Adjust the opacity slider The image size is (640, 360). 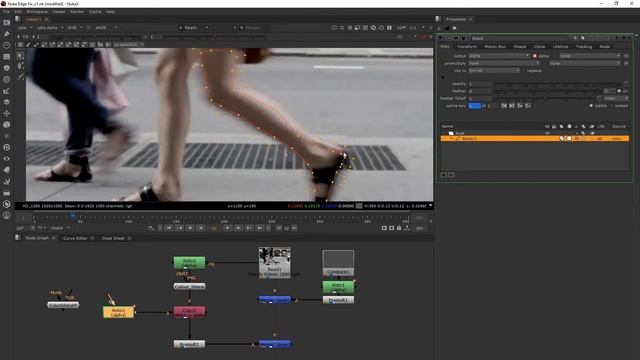pyautogui.click(x=558, y=84)
